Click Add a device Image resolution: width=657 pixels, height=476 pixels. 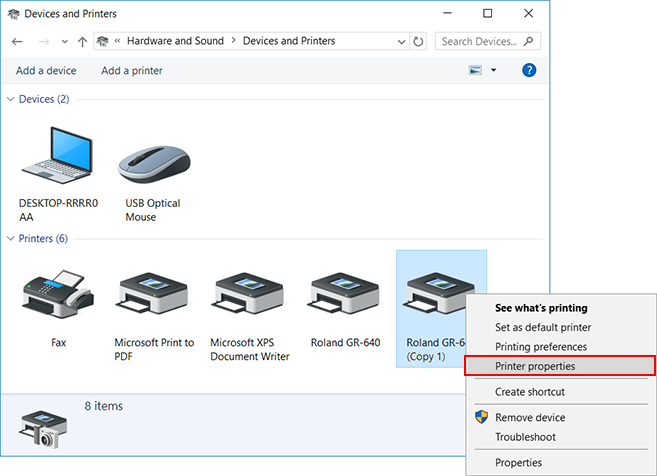(46, 70)
